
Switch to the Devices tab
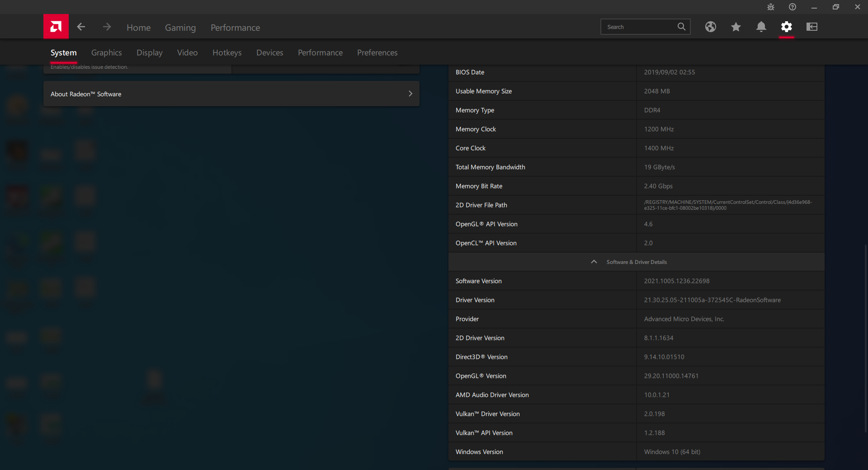270,53
